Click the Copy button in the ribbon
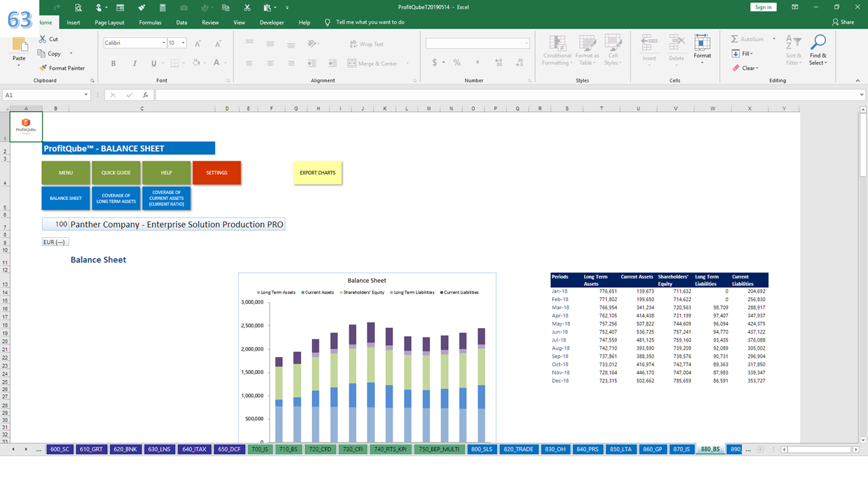This screenshot has width=868, height=488. [50, 54]
